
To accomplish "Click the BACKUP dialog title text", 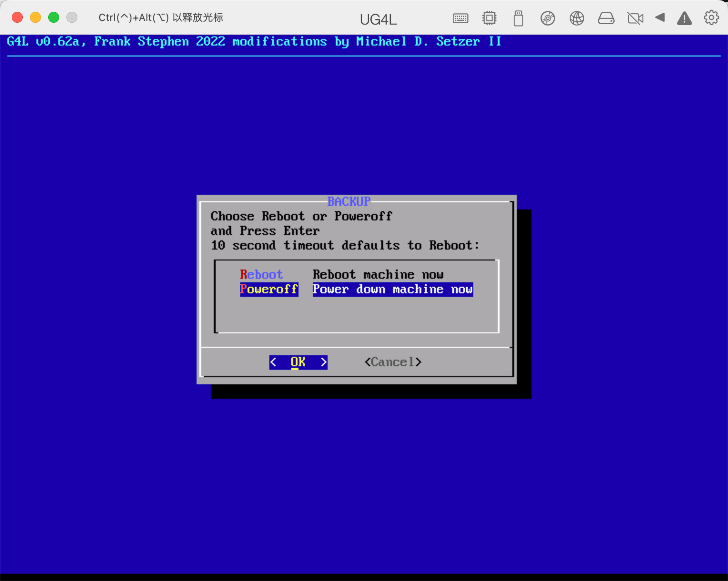I will [349, 201].
